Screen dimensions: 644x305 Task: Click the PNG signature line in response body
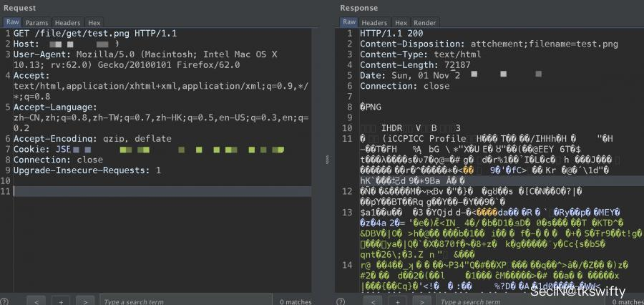(x=371, y=107)
